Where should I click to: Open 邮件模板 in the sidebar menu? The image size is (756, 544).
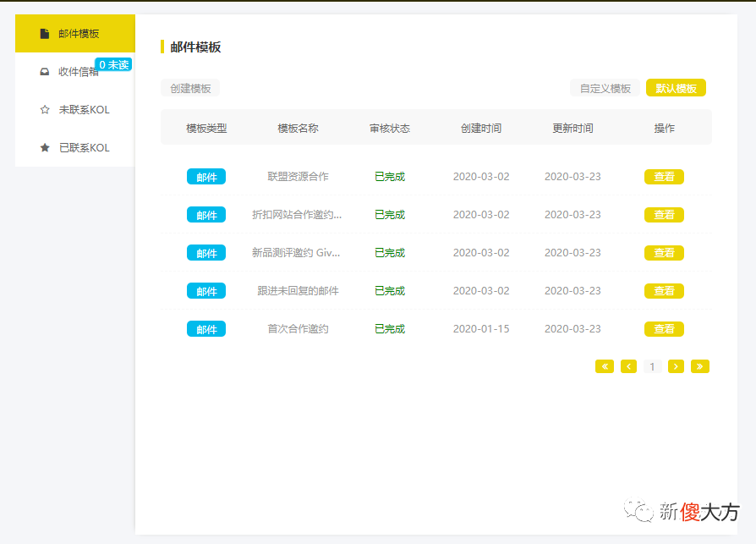click(x=75, y=33)
